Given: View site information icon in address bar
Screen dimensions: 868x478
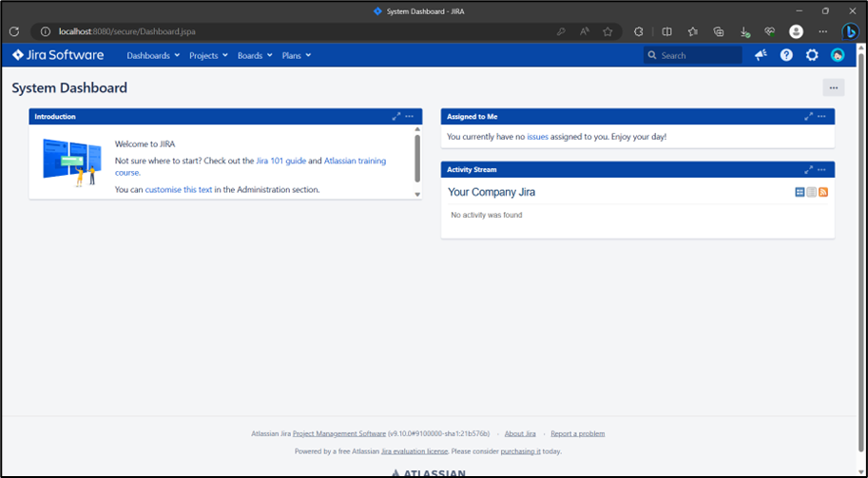Looking at the screenshot, I should 46,31.
